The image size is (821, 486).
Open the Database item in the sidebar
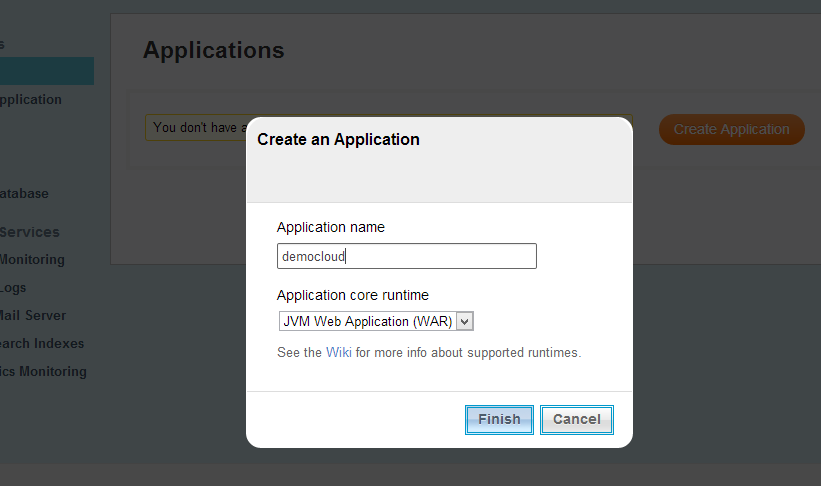point(24,194)
